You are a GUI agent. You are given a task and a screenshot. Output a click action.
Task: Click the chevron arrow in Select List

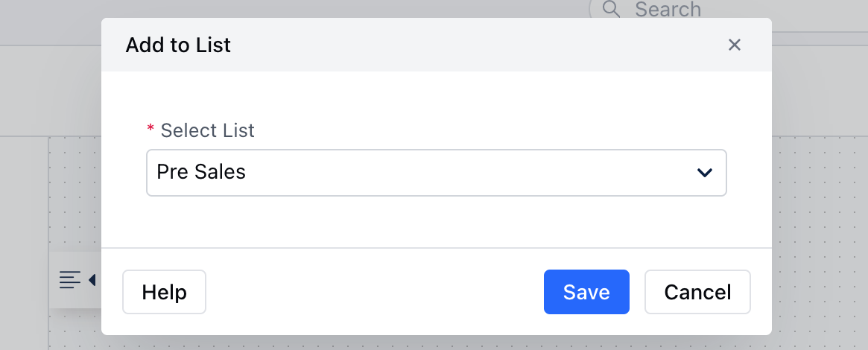point(704,173)
